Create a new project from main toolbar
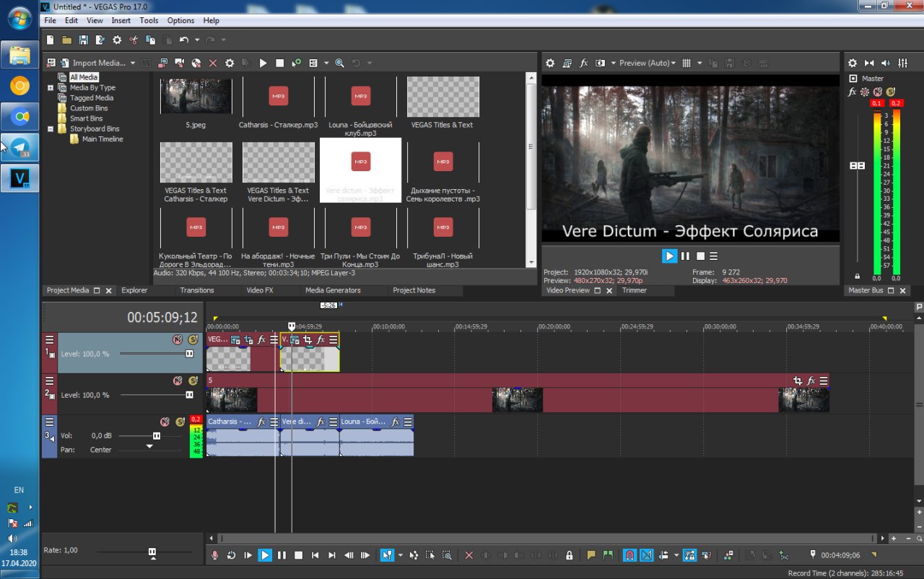The image size is (924, 579). [x=50, y=40]
